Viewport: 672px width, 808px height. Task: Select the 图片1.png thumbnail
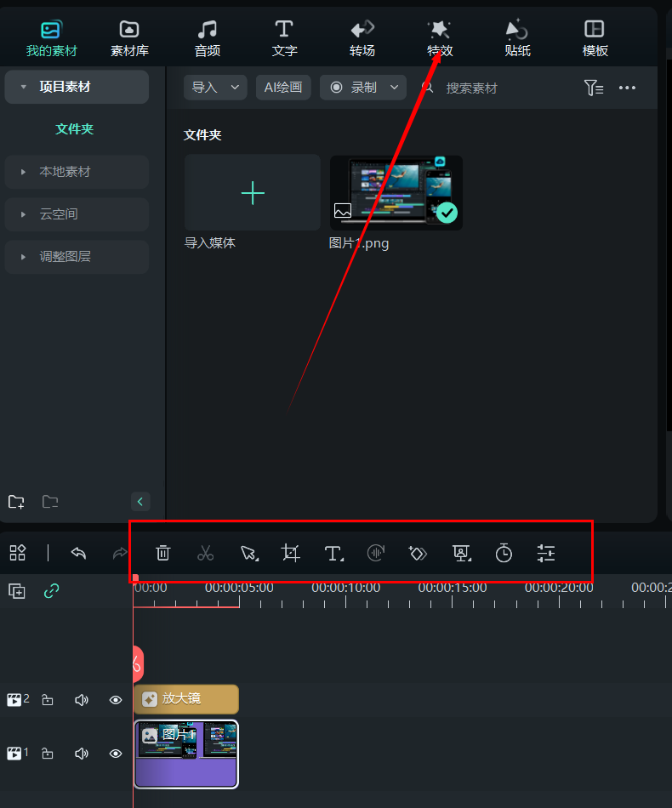click(396, 193)
